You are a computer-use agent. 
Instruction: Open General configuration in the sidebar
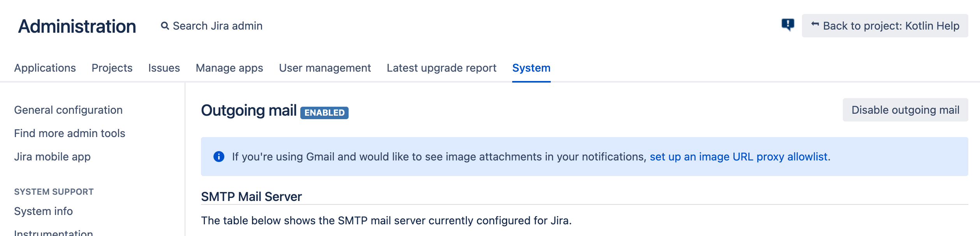click(68, 110)
